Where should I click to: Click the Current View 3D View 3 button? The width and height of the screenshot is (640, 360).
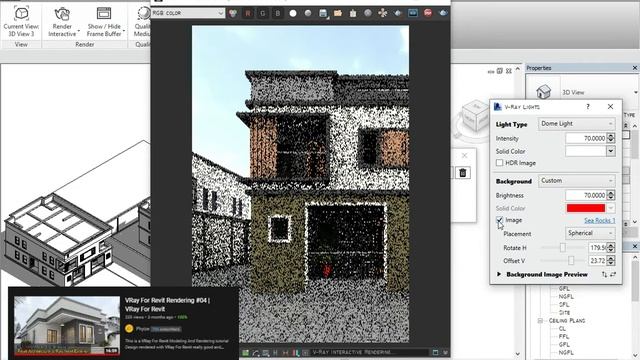click(x=21, y=22)
